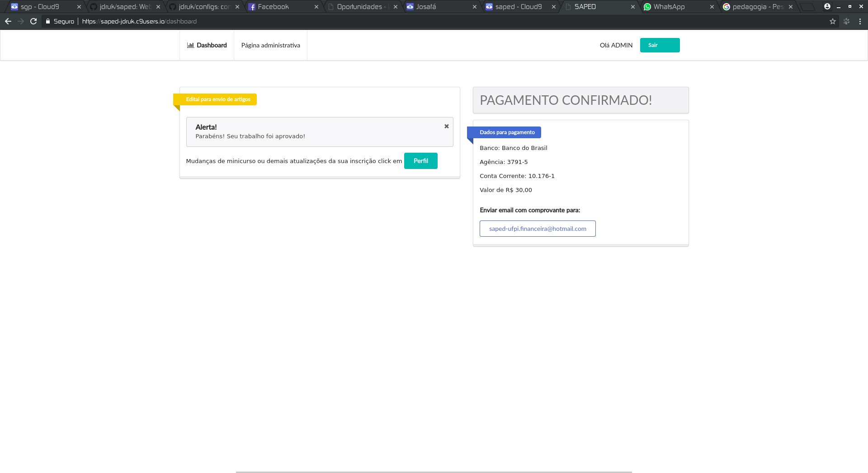The height and width of the screenshot is (473, 868).
Task: Click the text Banco: Banco do Brasil
Action: point(514,148)
